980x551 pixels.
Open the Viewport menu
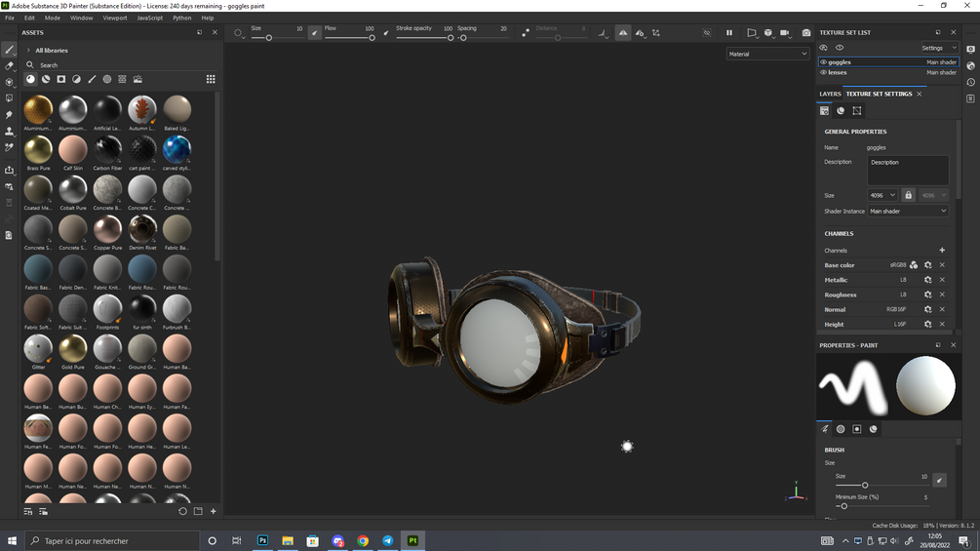114,18
